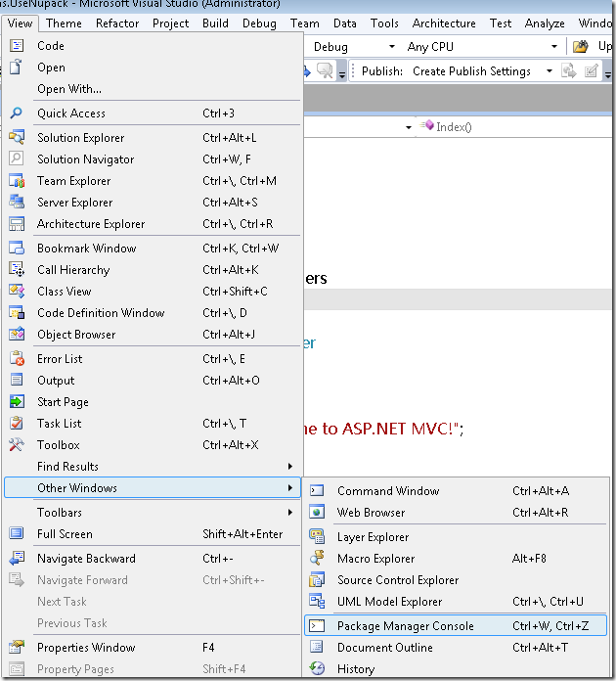Screen dimensions: 616x681
Task: Open the Debug configuration dropdown
Action: [391, 46]
